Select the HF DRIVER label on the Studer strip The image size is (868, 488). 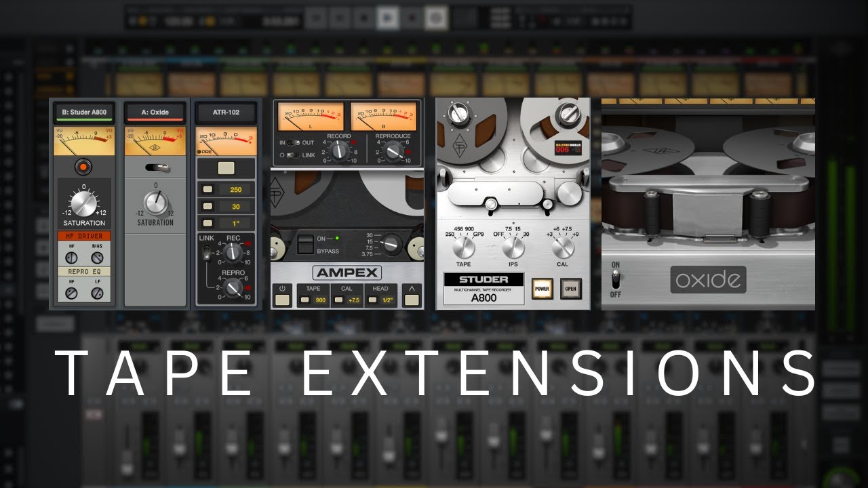[x=84, y=236]
